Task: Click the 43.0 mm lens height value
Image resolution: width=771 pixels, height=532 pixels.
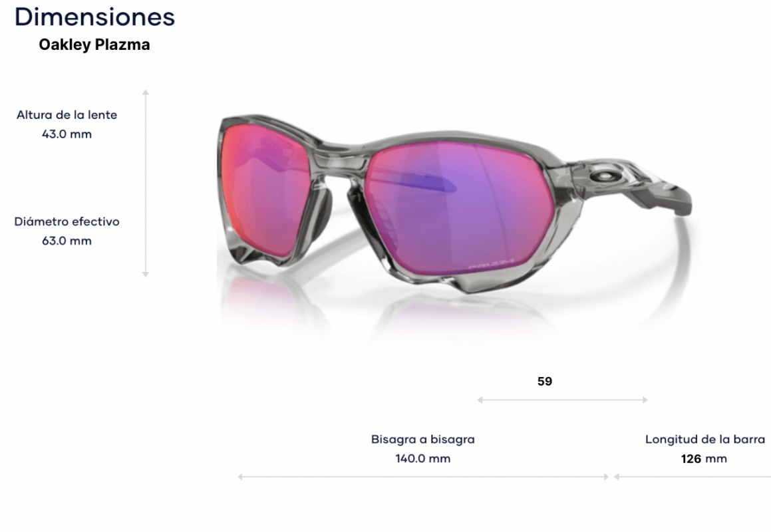Action: [67, 134]
